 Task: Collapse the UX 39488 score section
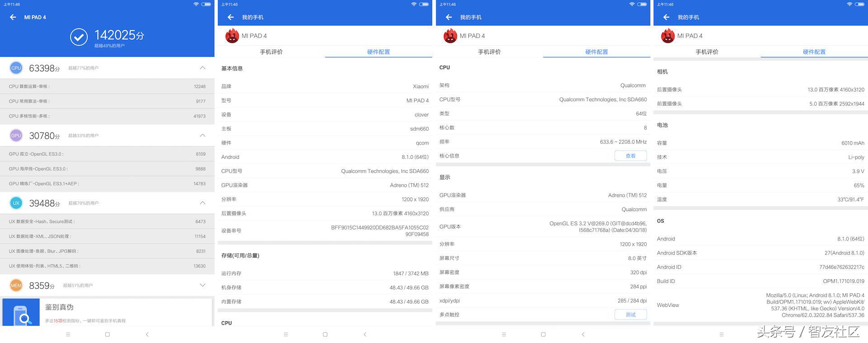203,202
